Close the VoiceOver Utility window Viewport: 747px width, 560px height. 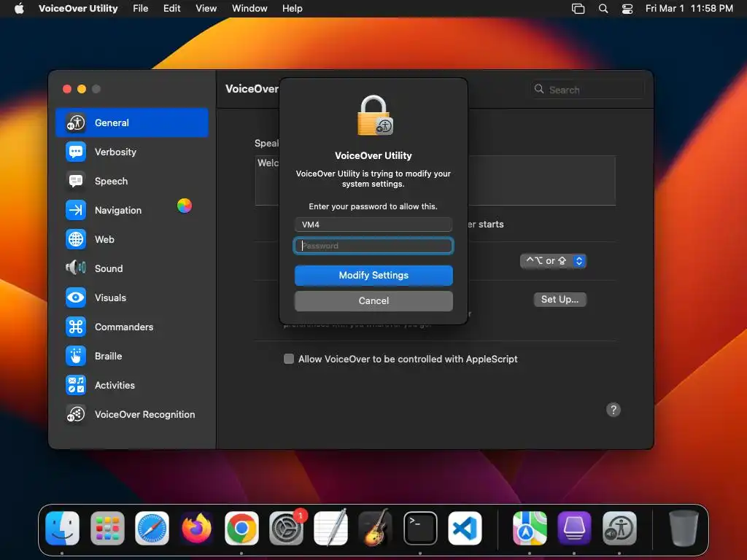(x=67, y=89)
